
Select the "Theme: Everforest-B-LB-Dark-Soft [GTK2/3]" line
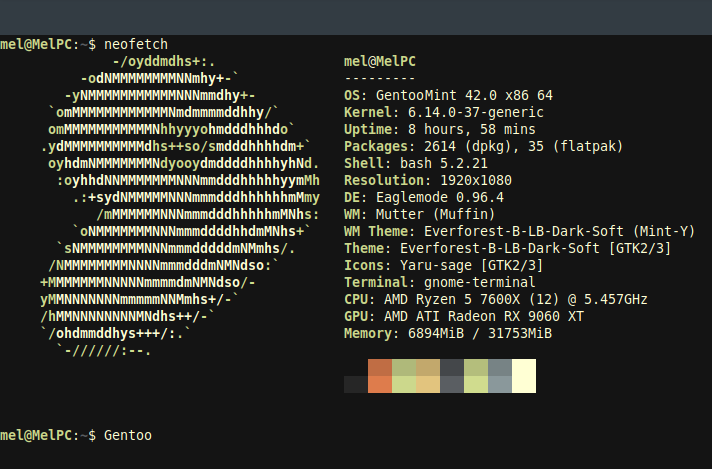click(508, 248)
